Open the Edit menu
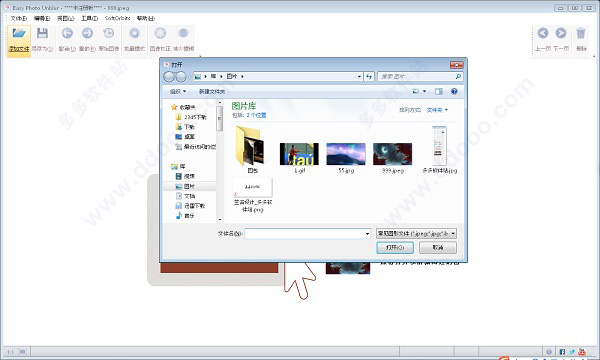Viewport: 600px width, 360px height. [x=42, y=18]
